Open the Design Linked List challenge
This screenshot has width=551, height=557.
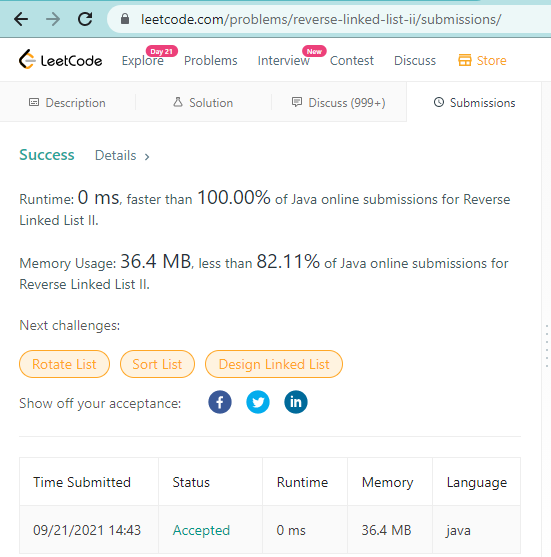[x=274, y=364]
